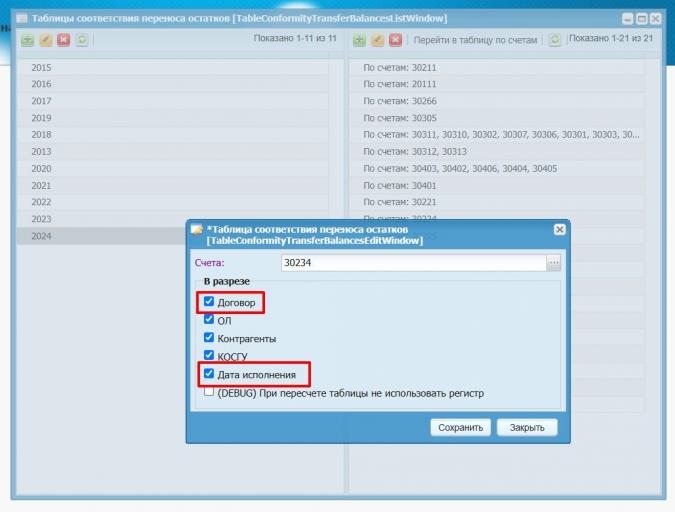The image size is (675, 512).
Task: Select year 2015 row
Action: click(x=173, y=68)
